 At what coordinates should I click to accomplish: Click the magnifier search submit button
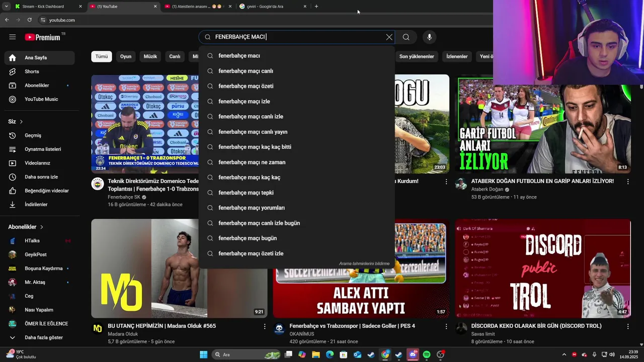406,37
